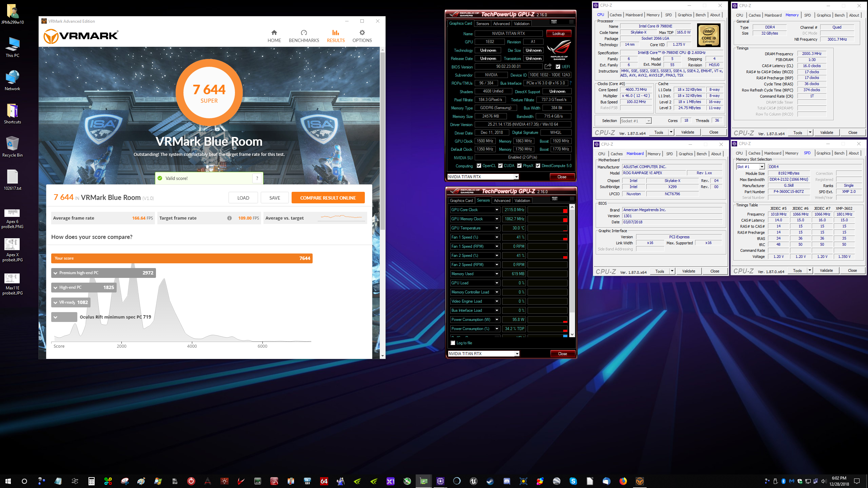The height and width of the screenshot is (488, 868).
Task: Click the GPU-Z BIOS export share icon
Action: 548,66
